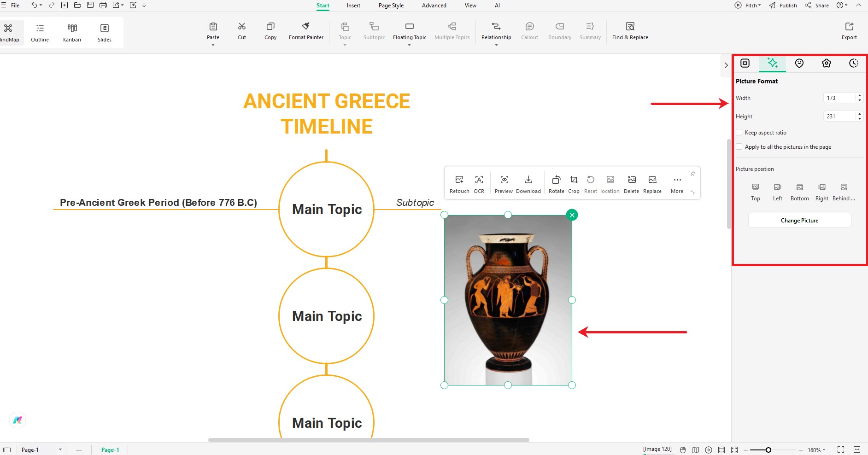
Task: Switch to Outline view mode
Action: click(x=40, y=33)
